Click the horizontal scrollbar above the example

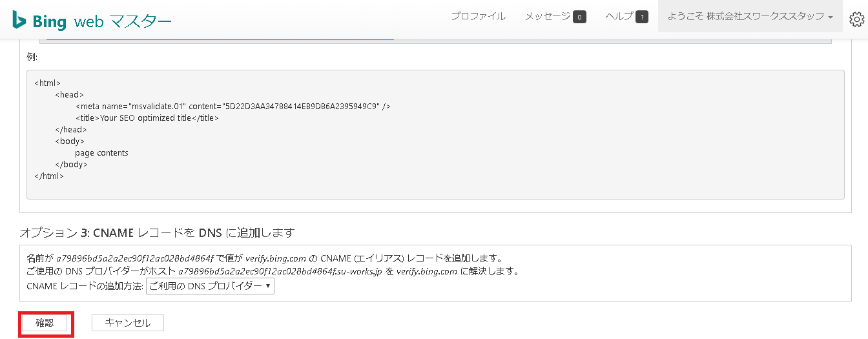220,40
